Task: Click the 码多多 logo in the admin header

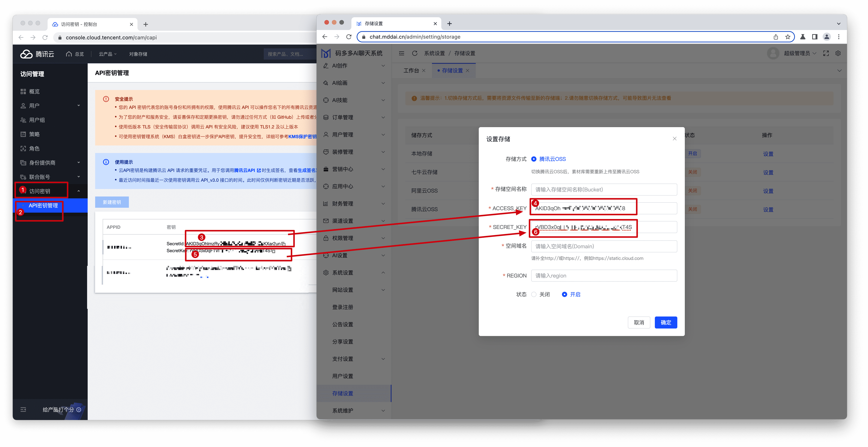Action: (326, 53)
